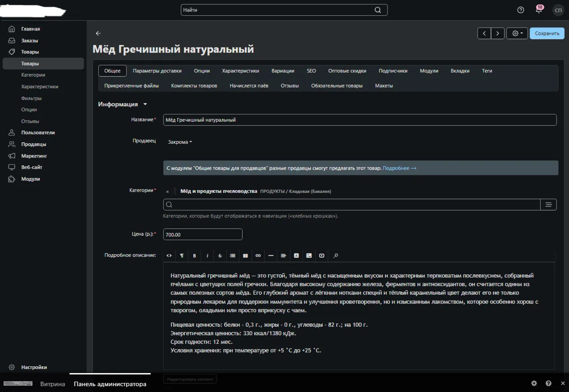Open the Прикрепленные файлы tab
Viewport: 569px width, 392px height.
click(x=132, y=86)
